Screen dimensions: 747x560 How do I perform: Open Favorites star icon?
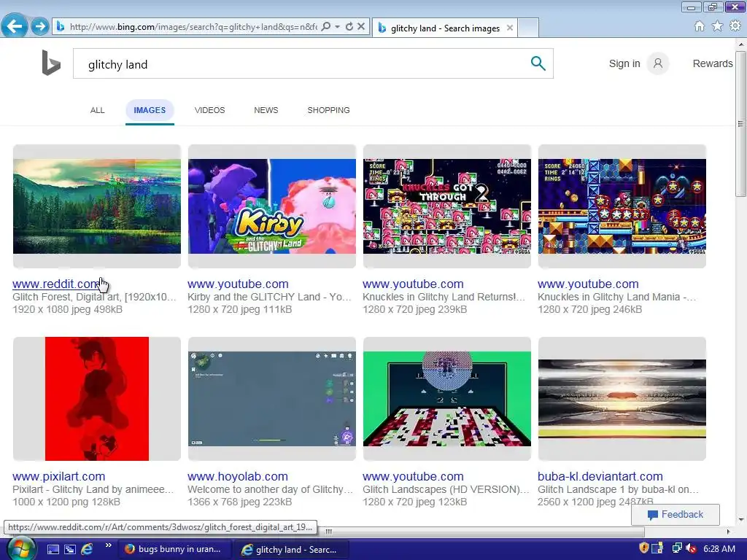point(717,26)
